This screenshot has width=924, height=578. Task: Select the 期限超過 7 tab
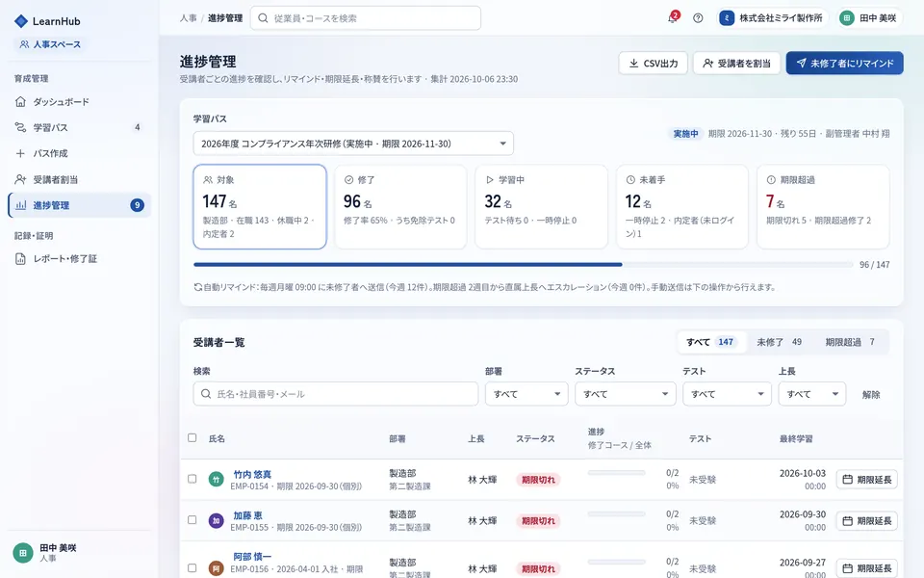850,342
